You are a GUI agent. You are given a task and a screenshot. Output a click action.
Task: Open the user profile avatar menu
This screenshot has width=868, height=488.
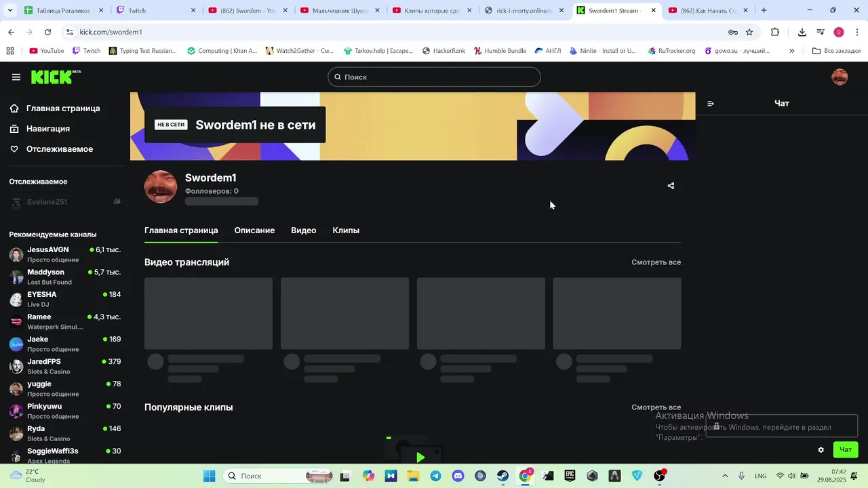840,77
